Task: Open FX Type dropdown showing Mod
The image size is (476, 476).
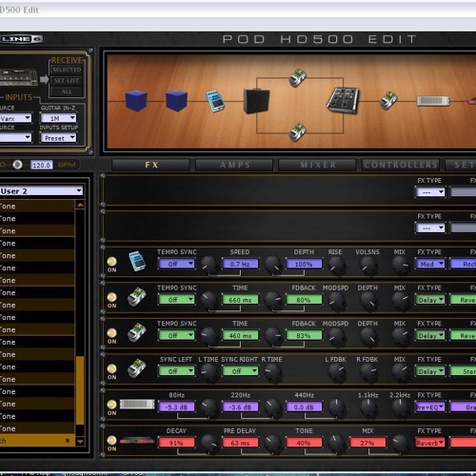Action: [430, 264]
